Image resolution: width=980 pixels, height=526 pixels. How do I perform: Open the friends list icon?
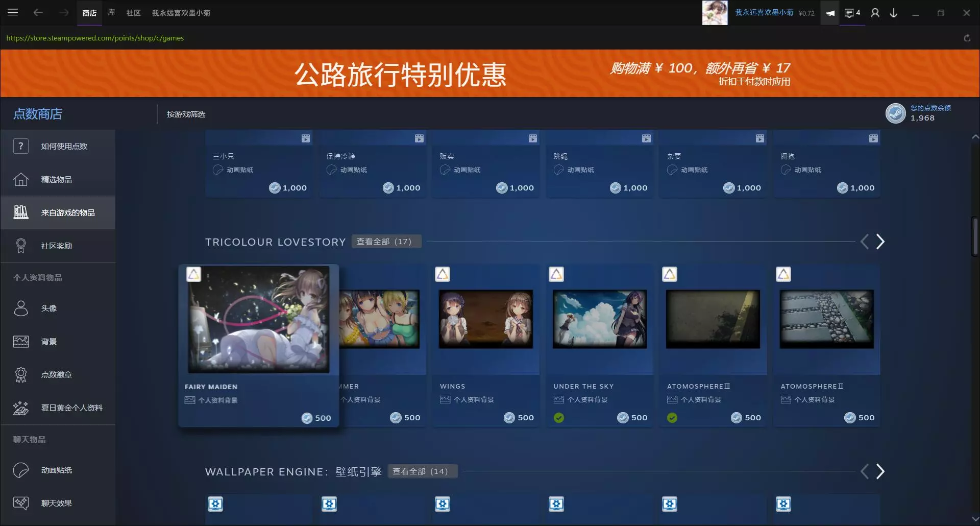tap(875, 13)
